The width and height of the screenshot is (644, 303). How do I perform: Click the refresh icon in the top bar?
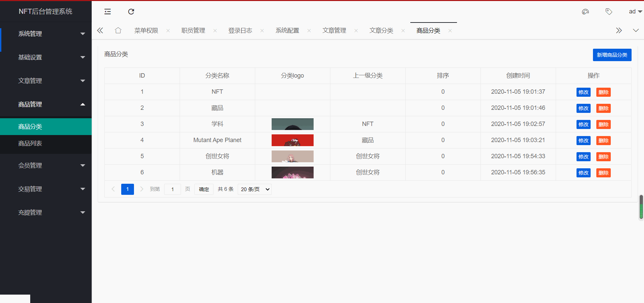click(x=131, y=12)
